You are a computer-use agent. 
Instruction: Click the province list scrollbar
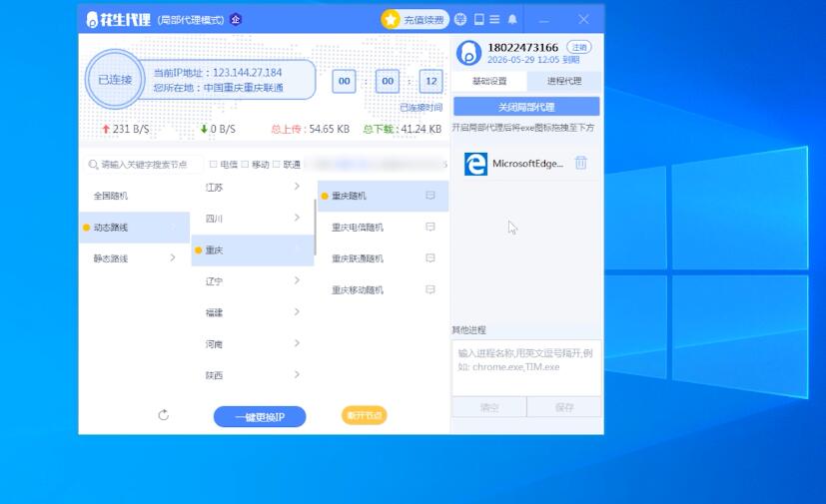tap(315, 227)
